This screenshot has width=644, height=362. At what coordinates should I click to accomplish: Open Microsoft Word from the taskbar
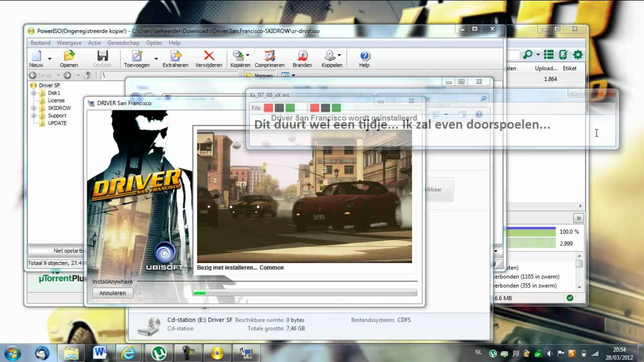pos(100,353)
